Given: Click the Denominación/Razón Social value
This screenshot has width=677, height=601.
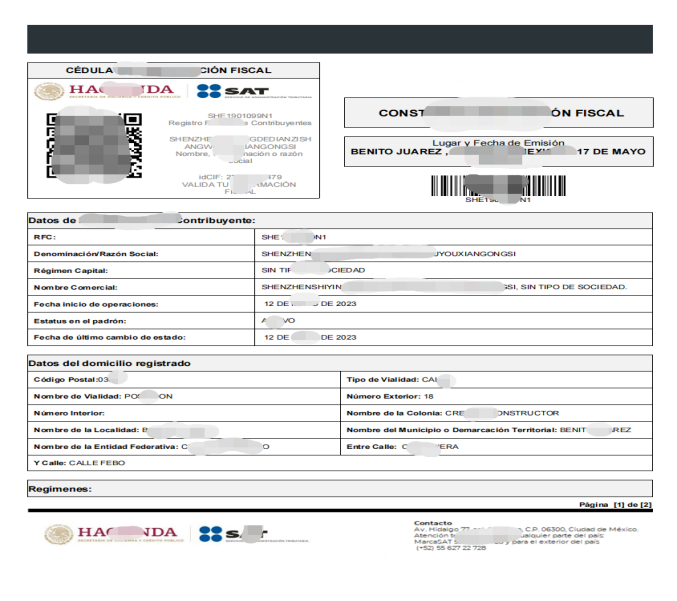Looking at the screenshot, I should 389,254.
